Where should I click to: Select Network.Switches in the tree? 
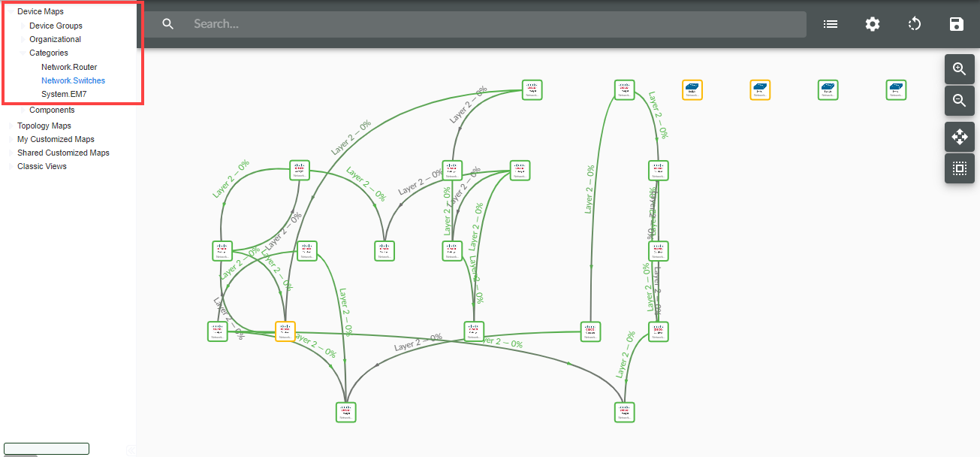[x=73, y=80]
